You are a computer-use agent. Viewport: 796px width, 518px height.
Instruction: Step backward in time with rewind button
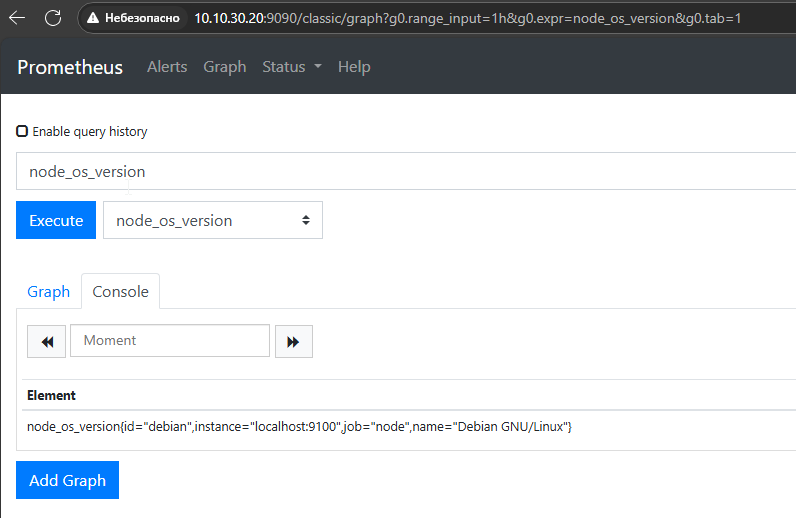click(46, 341)
